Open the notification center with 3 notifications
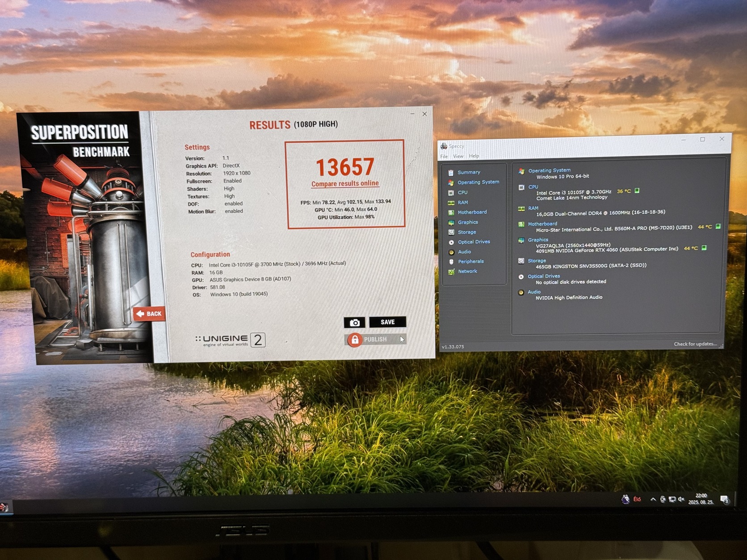 725,500
